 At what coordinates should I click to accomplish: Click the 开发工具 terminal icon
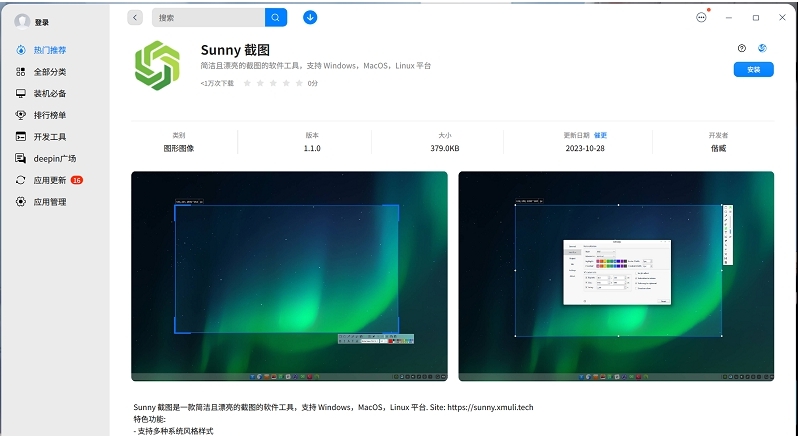(x=20, y=137)
